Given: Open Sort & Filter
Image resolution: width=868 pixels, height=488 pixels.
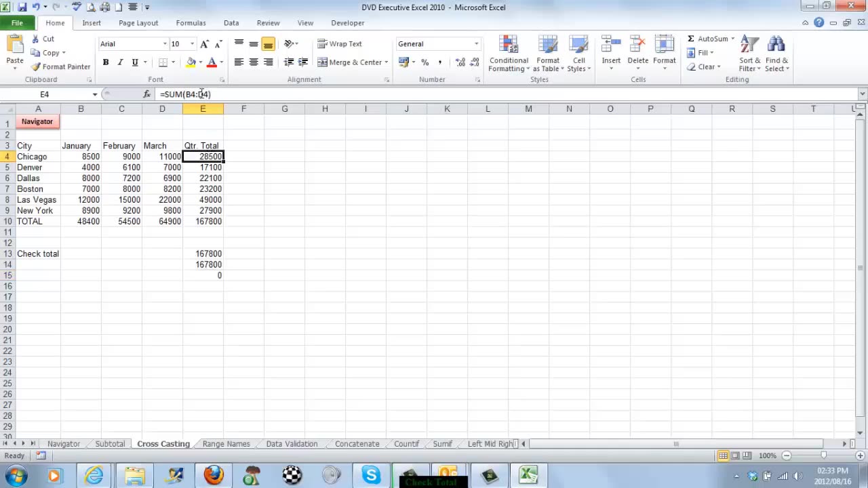Looking at the screenshot, I should [x=749, y=54].
